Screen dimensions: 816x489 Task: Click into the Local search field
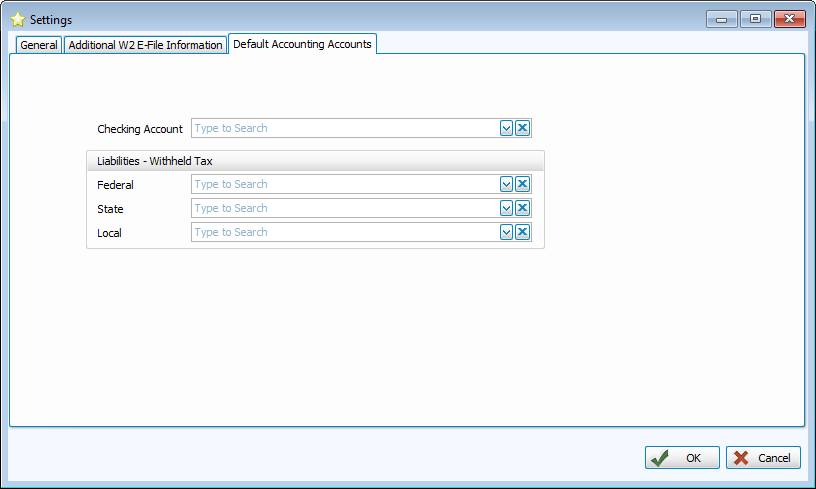[345, 232]
